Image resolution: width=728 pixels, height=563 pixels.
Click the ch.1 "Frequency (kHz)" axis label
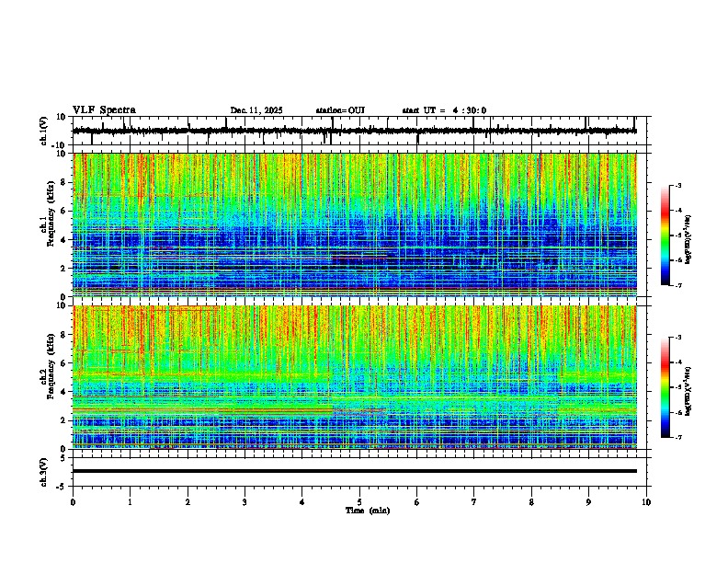coord(51,214)
